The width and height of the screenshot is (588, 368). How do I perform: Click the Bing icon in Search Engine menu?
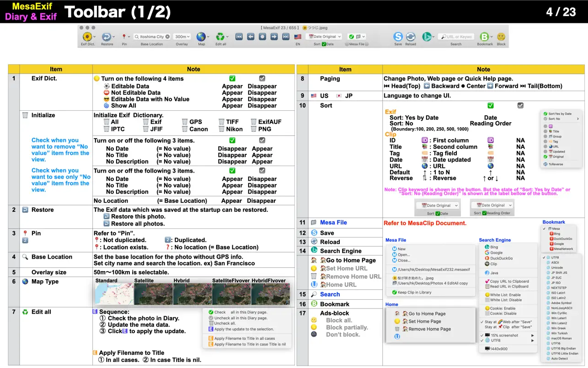(487, 247)
